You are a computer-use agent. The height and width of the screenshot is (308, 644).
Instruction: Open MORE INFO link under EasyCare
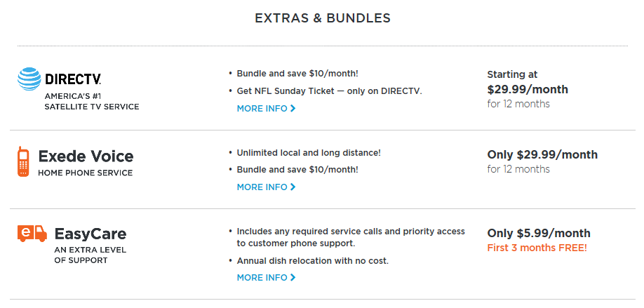pos(266,278)
